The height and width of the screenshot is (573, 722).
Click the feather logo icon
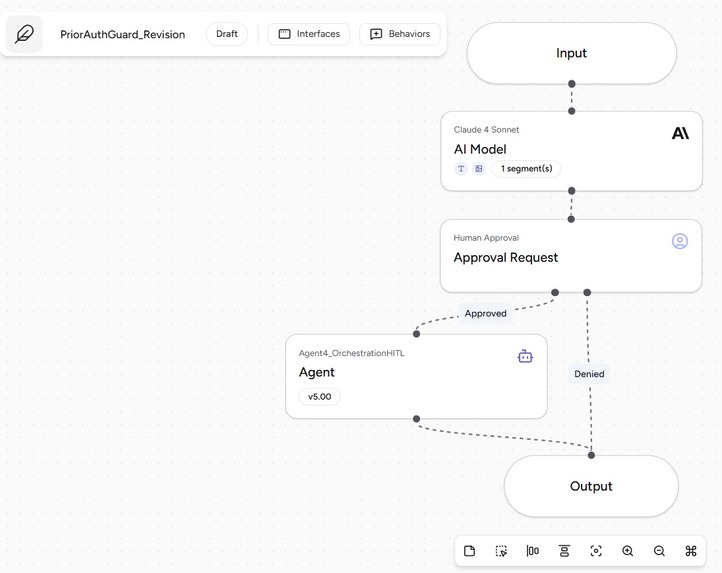point(24,34)
